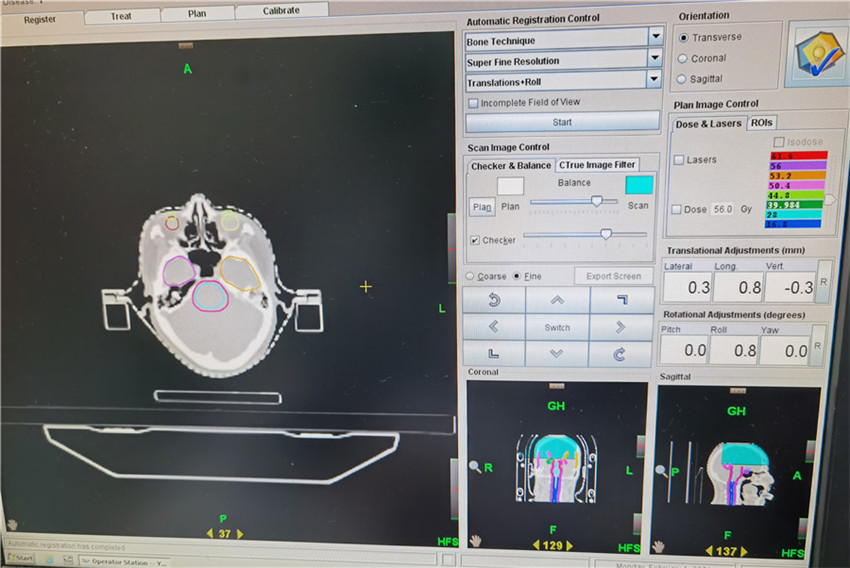Viewport: 850px width, 568px height.
Task: Click the Long. adjustment value field
Action: pos(738,287)
